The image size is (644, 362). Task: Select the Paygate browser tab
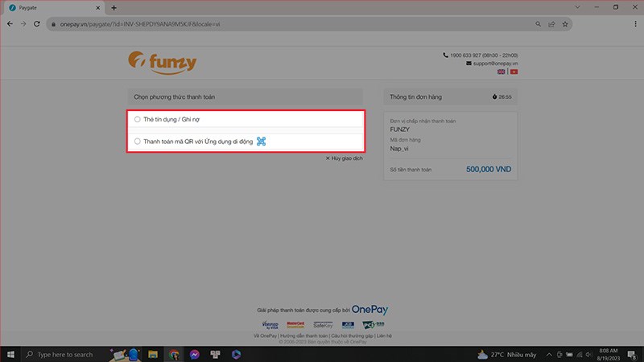coord(56,8)
